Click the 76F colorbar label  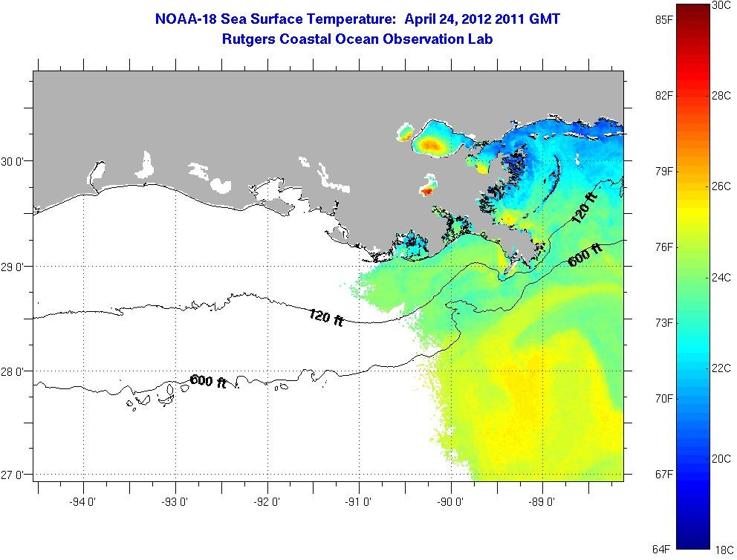[663, 247]
